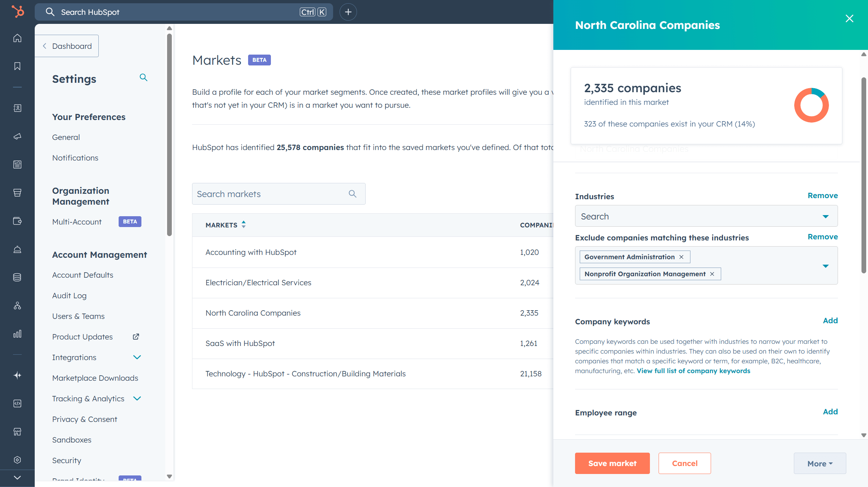The height and width of the screenshot is (487, 868).
Task: Open the Service bell icon in left rail
Action: pyautogui.click(x=17, y=249)
